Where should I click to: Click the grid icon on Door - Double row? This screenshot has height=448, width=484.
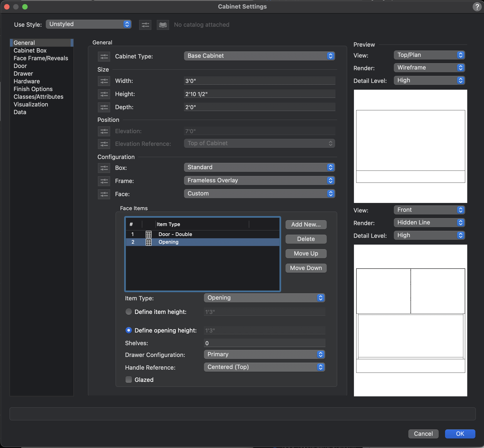[x=148, y=234]
